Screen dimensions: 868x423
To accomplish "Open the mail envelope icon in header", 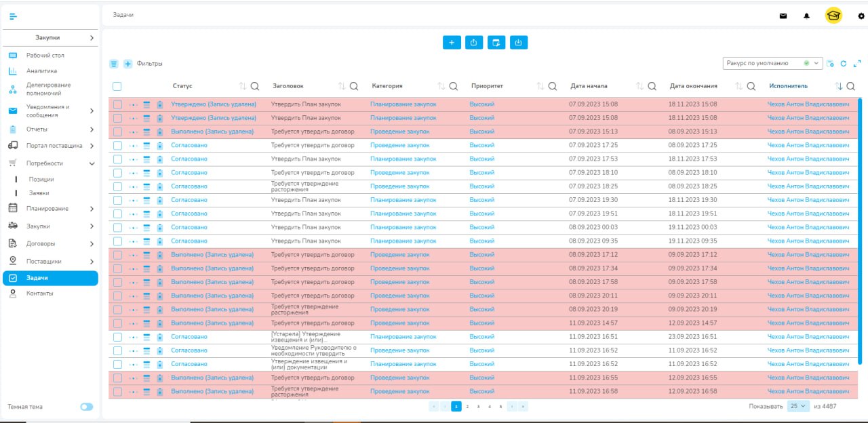I will 783,16.
